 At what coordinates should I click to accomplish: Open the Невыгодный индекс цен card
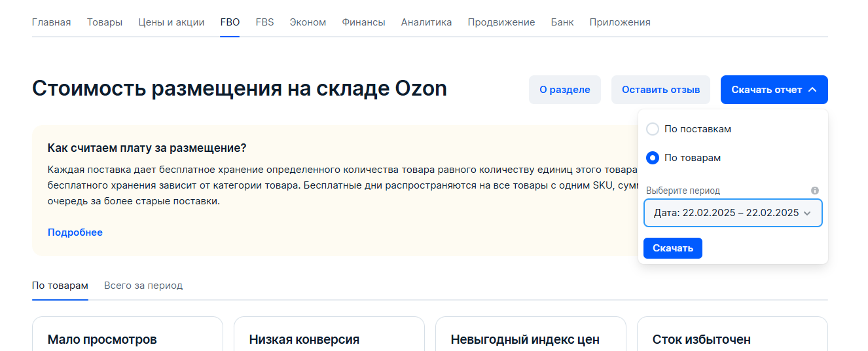[531, 334]
